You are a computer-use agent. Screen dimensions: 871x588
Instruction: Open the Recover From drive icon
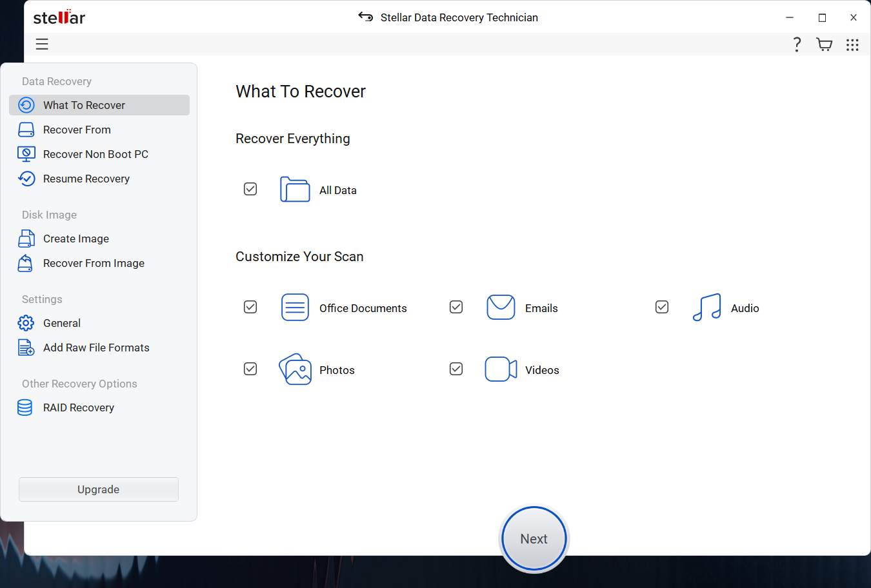(x=26, y=130)
